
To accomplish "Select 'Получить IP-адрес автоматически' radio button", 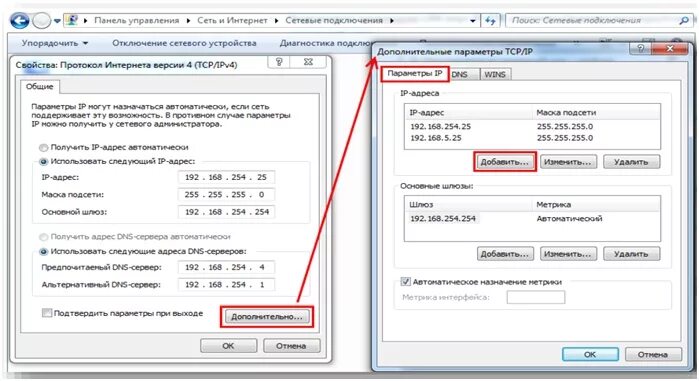I will [x=43, y=147].
